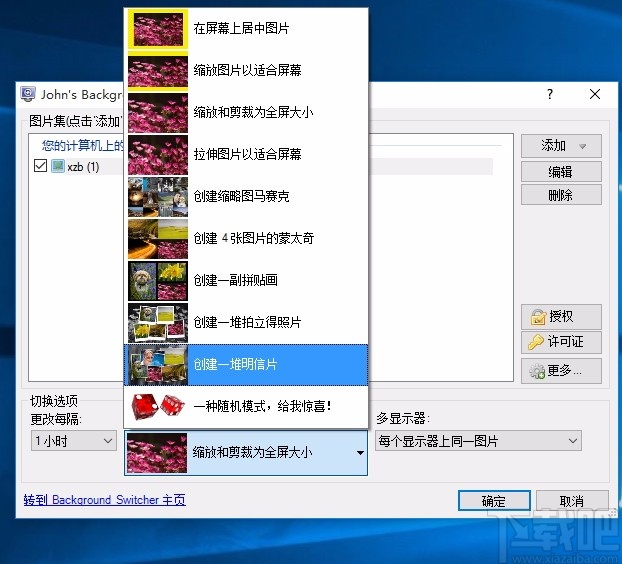The height and width of the screenshot is (564, 622).
Task: Click the polaroid pile preview thumbnail
Action: click(x=158, y=323)
